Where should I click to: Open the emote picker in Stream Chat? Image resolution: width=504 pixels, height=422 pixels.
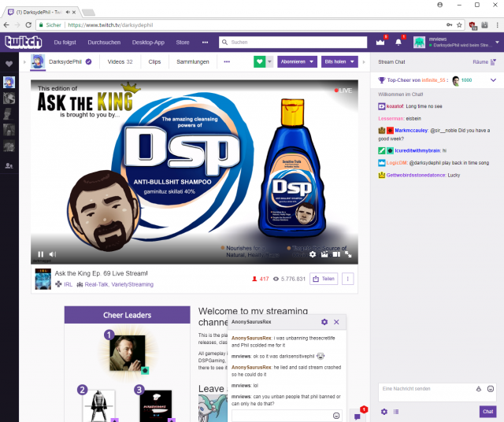coord(491,389)
